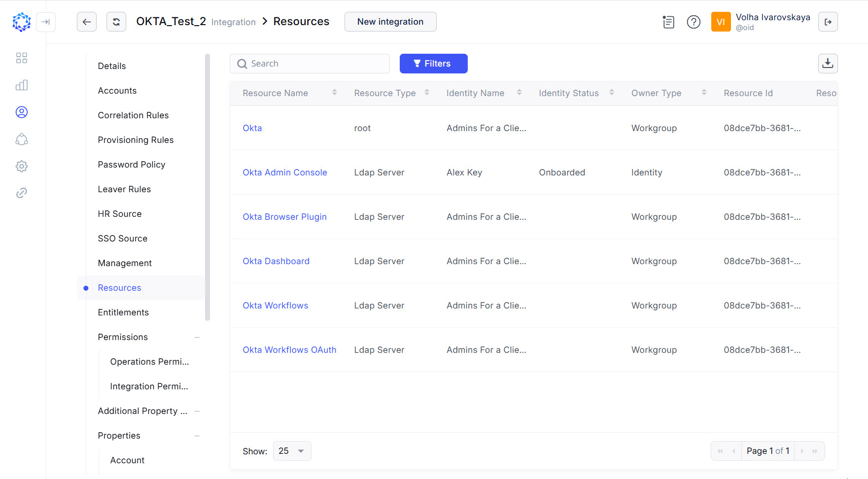Open the help question mark icon
Image resolution: width=868 pixels, height=479 pixels.
(694, 22)
